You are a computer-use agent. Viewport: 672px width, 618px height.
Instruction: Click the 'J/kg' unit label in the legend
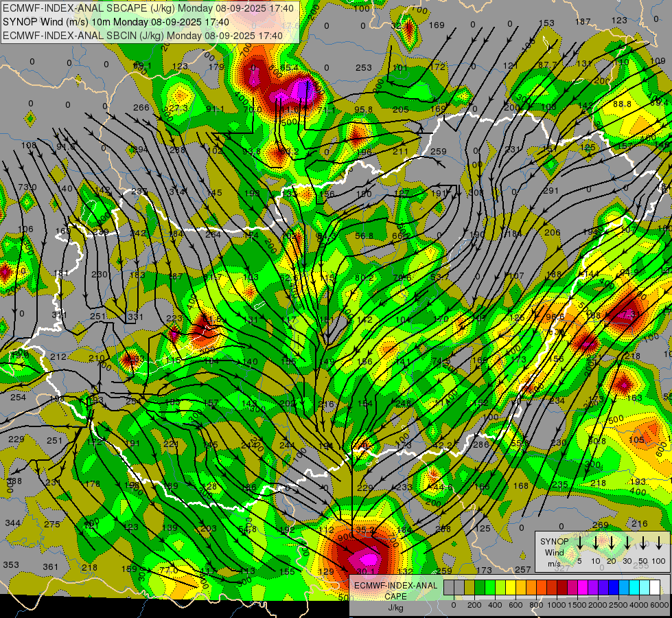(395, 607)
